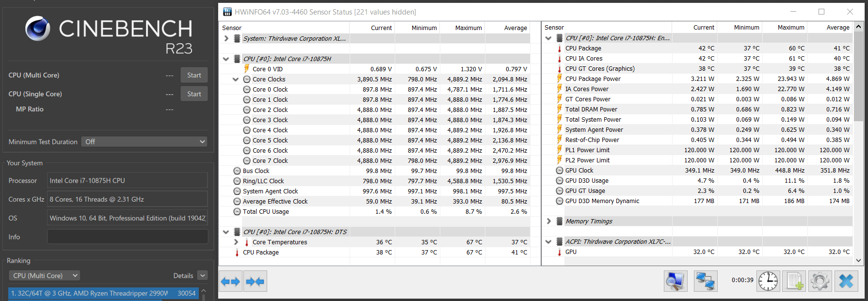
Task: Click the thermometer icon beside CPU IA Cores
Action: [560, 59]
